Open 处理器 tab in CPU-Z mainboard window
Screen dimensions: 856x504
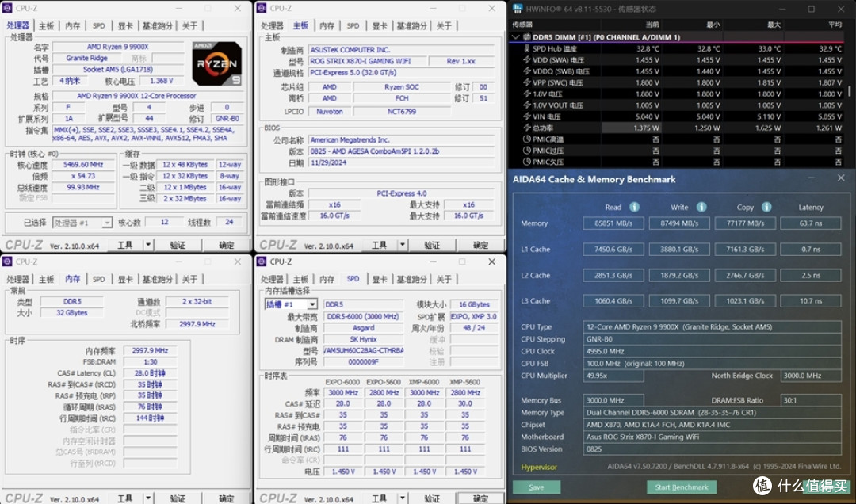pyautogui.click(x=272, y=25)
